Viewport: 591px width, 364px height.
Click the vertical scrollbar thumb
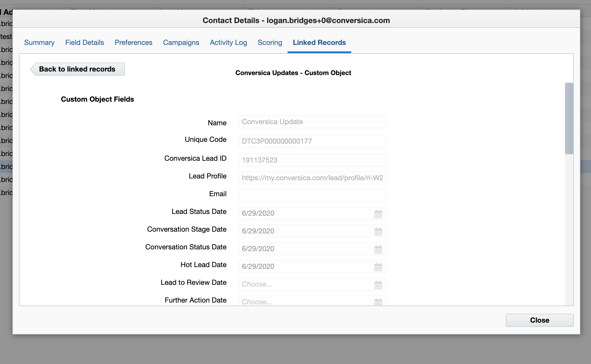tap(569, 118)
